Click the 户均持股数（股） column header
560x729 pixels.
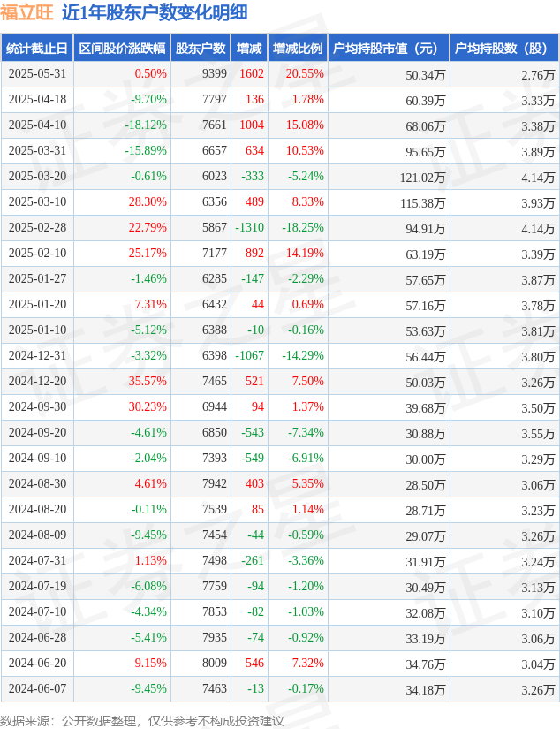click(x=504, y=49)
